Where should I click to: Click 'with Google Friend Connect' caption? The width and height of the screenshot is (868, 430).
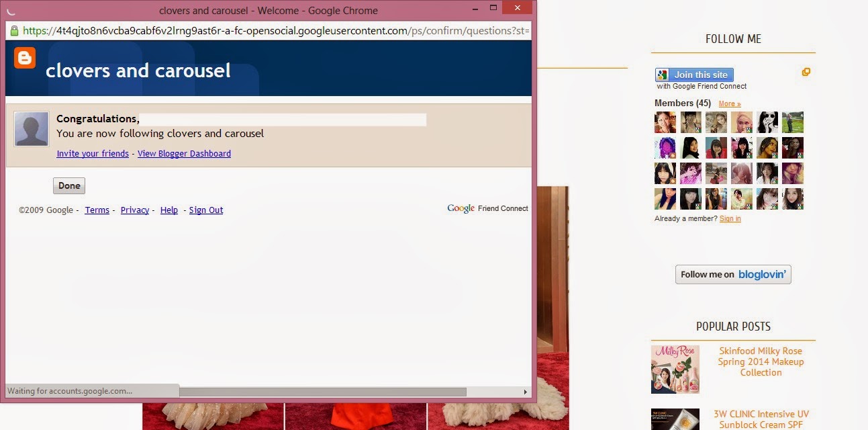[702, 87]
